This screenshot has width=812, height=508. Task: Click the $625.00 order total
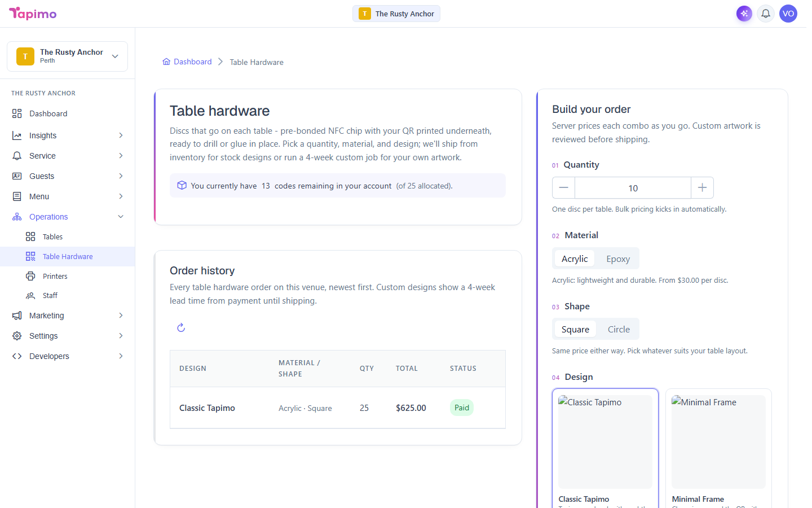click(411, 408)
